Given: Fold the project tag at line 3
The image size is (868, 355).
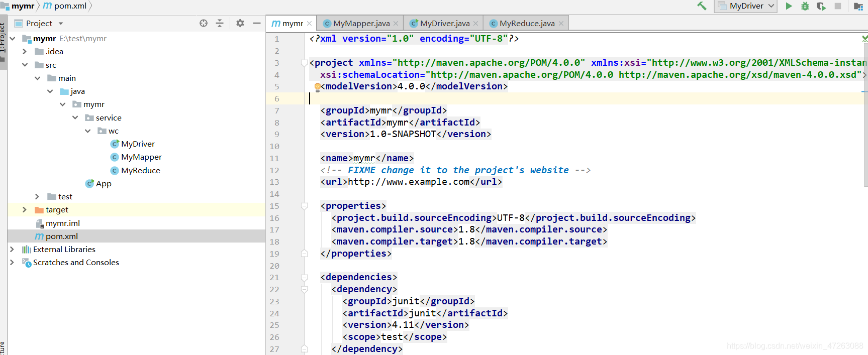Looking at the screenshot, I should (x=304, y=63).
